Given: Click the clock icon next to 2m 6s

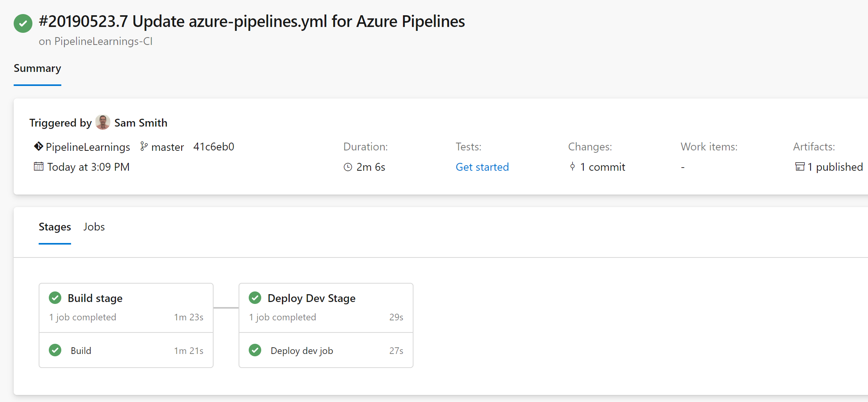Looking at the screenshot, I should coord(348,167).
